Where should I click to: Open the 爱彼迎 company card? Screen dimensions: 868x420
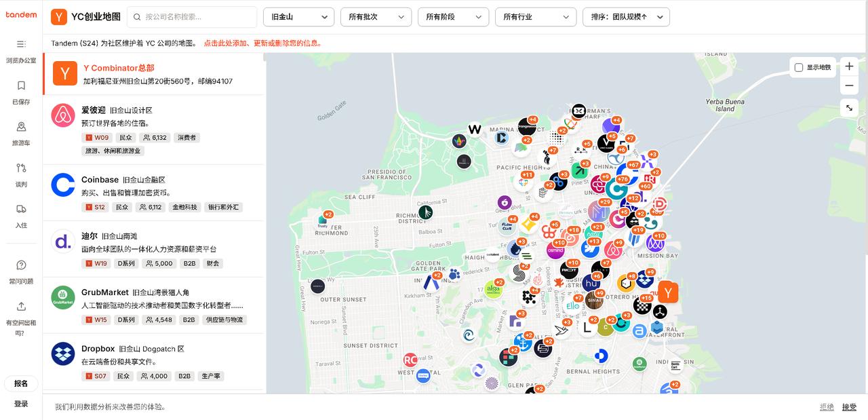click(153, 130)
